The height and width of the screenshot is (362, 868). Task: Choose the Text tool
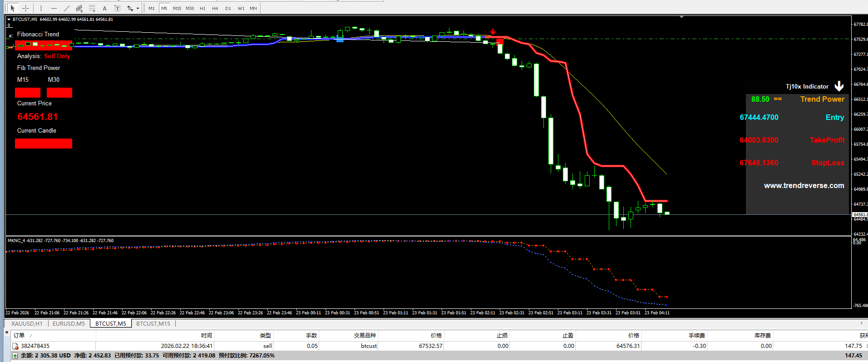(105, 8)
